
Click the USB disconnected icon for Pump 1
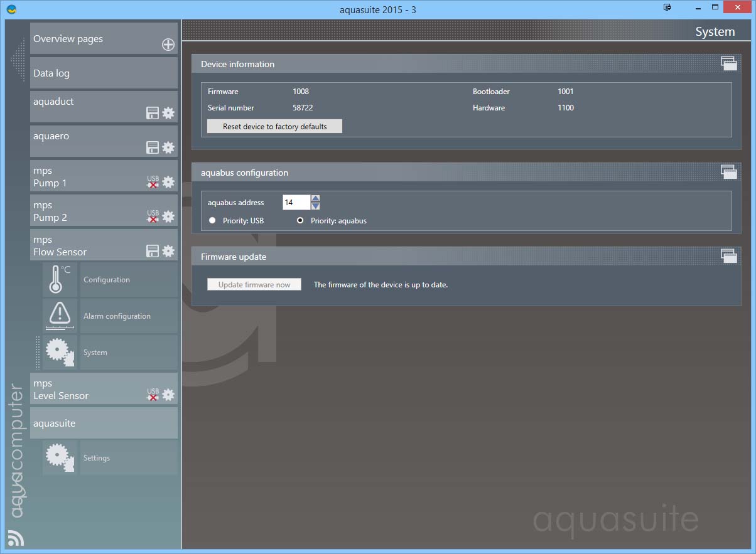(x=153, y=182)
